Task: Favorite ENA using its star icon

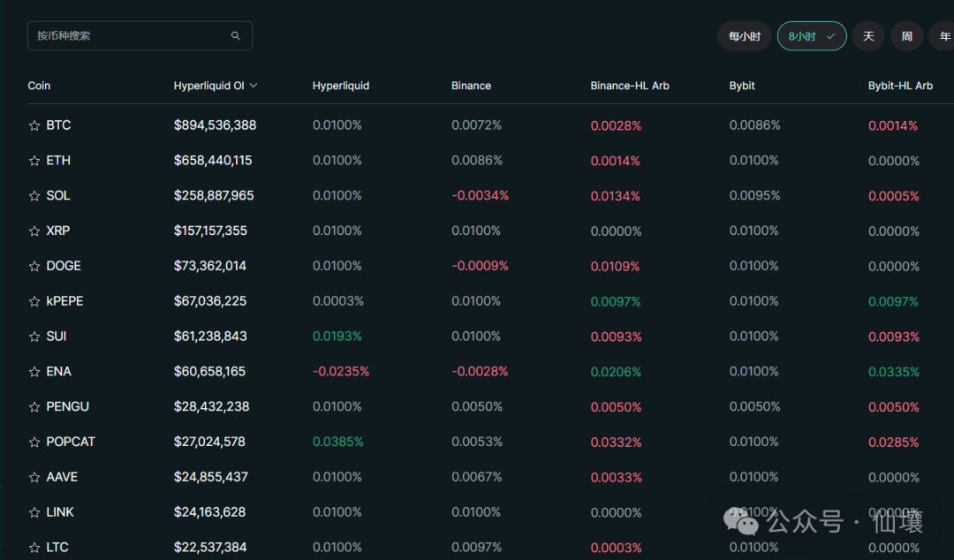Action: [x=34, y=372]
